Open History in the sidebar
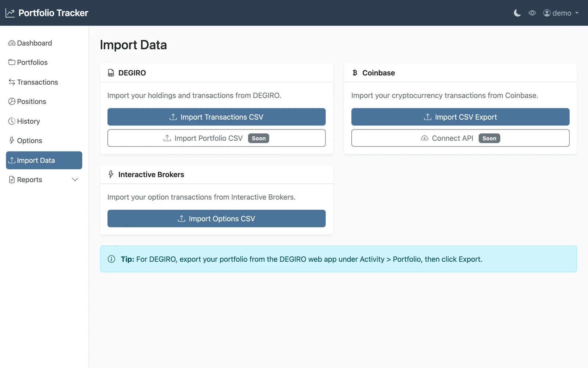 pyautogui.click(x=44, y=121)
